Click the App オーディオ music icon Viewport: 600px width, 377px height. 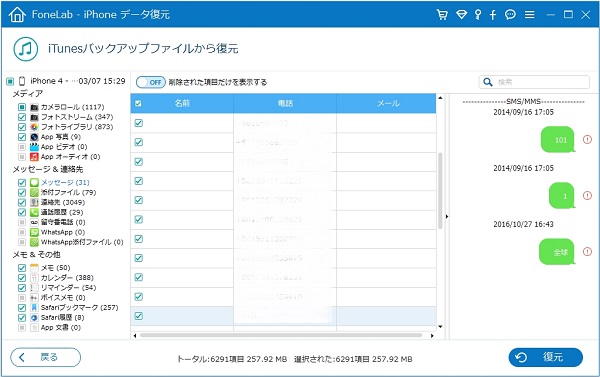(34, 157)
